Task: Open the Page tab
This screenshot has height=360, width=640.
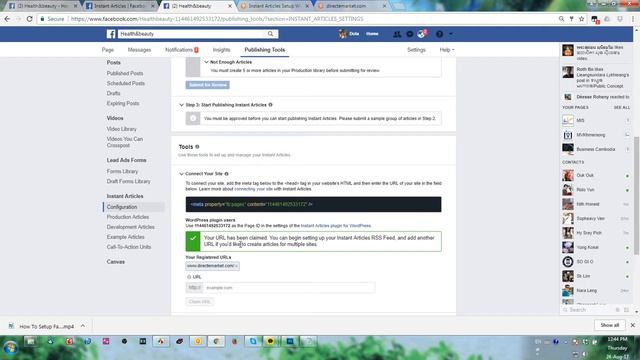Action: coord(108,50)
